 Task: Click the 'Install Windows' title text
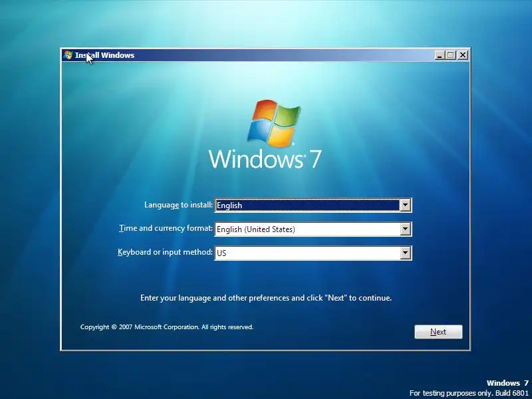point(104,55)
